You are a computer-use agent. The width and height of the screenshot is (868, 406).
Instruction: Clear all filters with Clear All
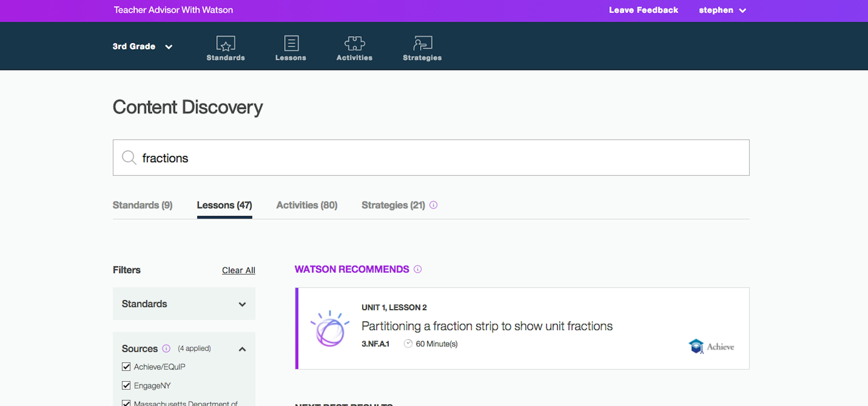tap(238, 270)
